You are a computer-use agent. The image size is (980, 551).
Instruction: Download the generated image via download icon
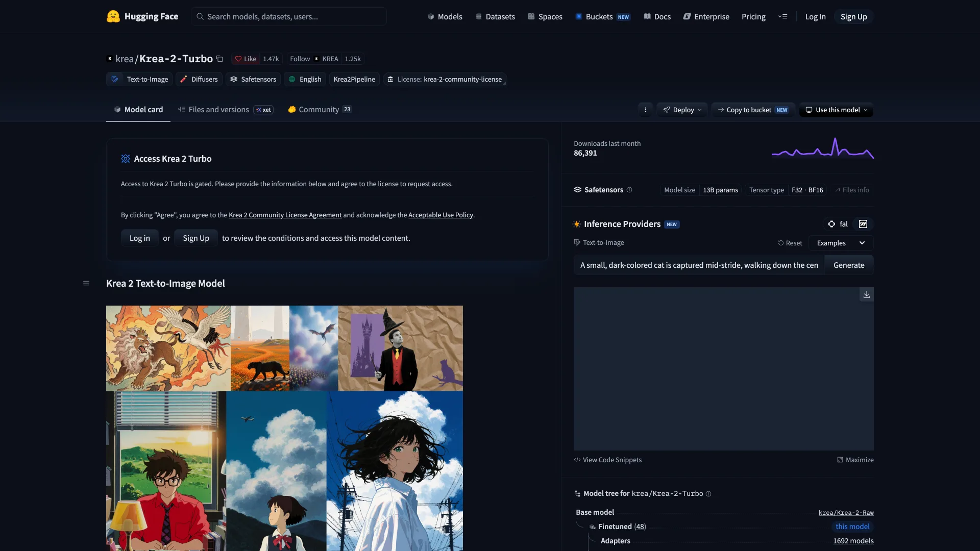866,294
